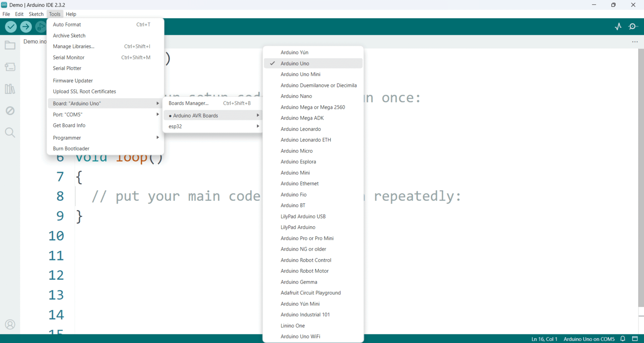
Task: Click the Start Debugging toolbar icon
Action: click(x=40, y=27)
